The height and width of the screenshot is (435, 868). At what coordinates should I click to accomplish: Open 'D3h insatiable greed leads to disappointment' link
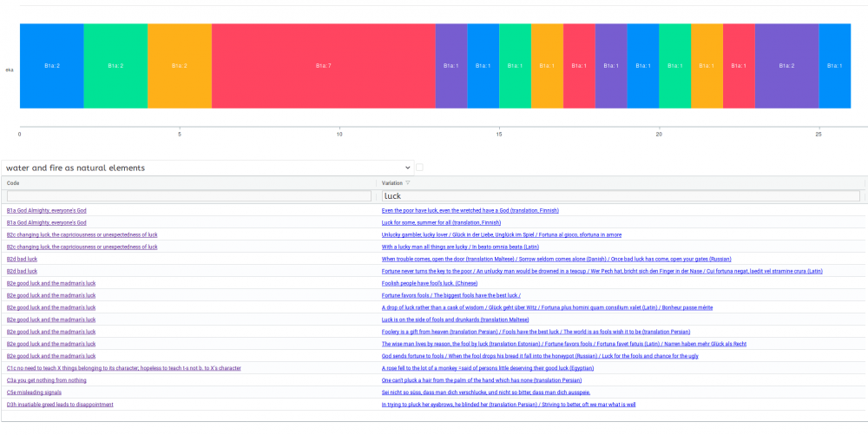point(60,405)
